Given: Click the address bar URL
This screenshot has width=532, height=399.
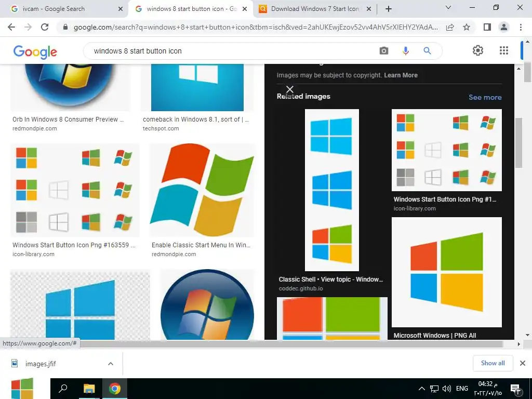Looking at the screenshot, I should point(256,27).
